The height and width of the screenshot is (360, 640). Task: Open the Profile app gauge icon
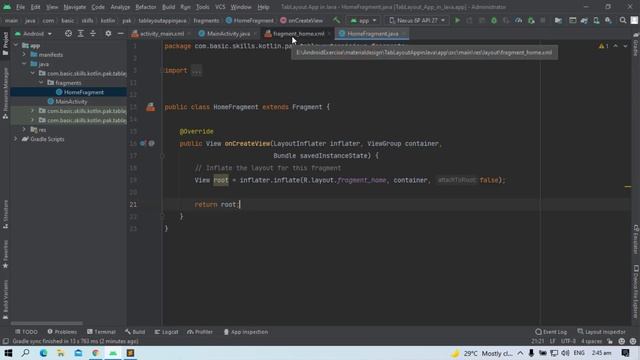(x=518, y=20)
